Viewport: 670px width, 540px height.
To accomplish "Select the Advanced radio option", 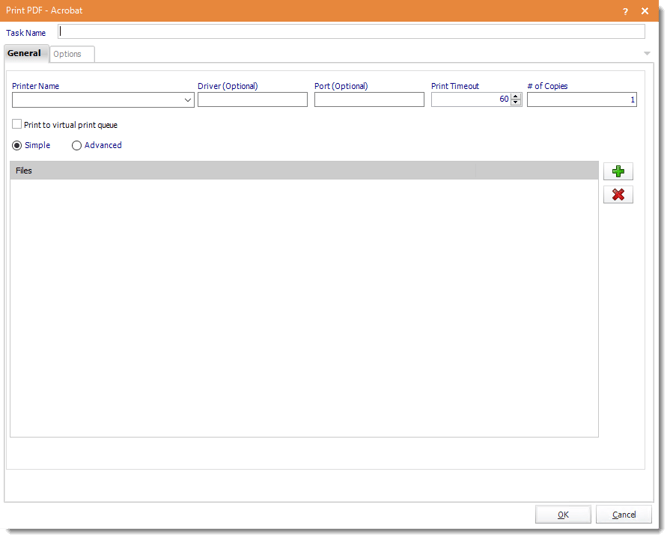I will point(77,146).
